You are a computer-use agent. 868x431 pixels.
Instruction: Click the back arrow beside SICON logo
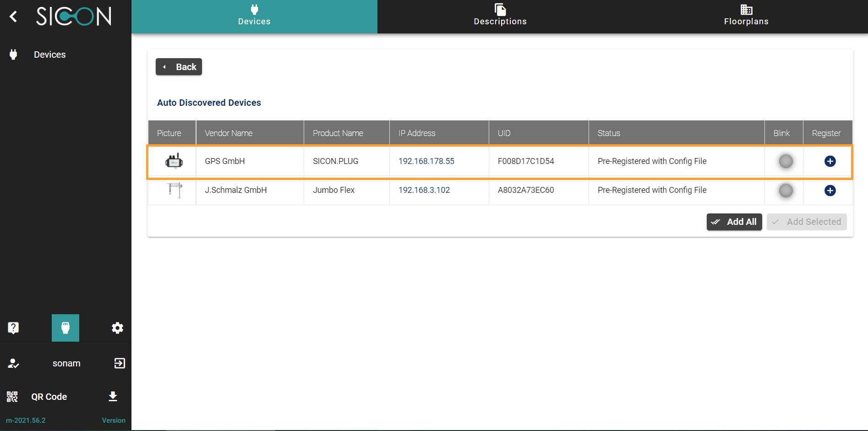coord(13,16)
